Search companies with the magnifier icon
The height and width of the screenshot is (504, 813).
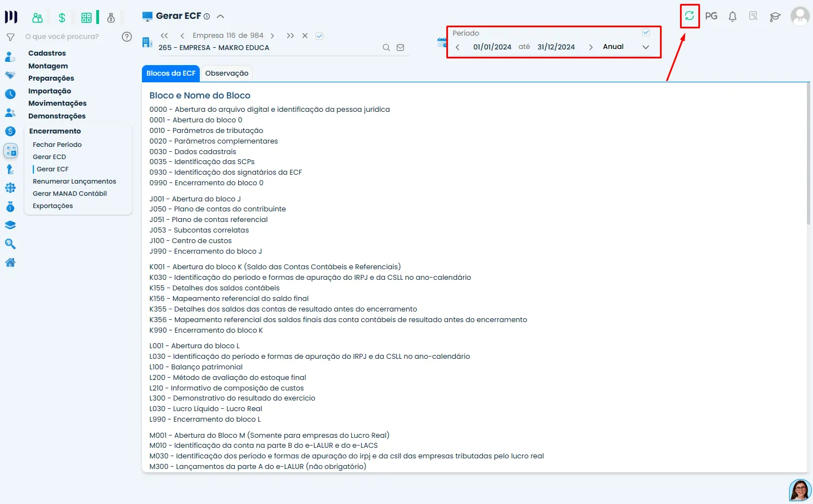[386, 48]
